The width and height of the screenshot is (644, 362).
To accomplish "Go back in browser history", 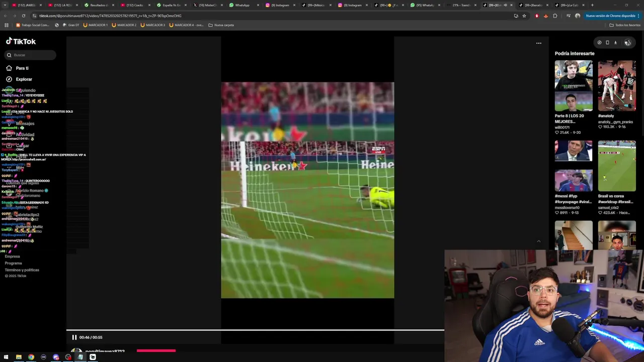I will [5, 16].
